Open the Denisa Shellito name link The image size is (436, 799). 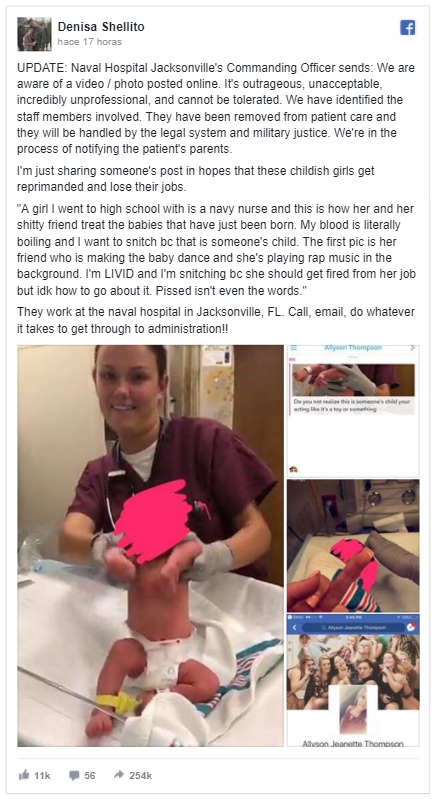point(101,26)
